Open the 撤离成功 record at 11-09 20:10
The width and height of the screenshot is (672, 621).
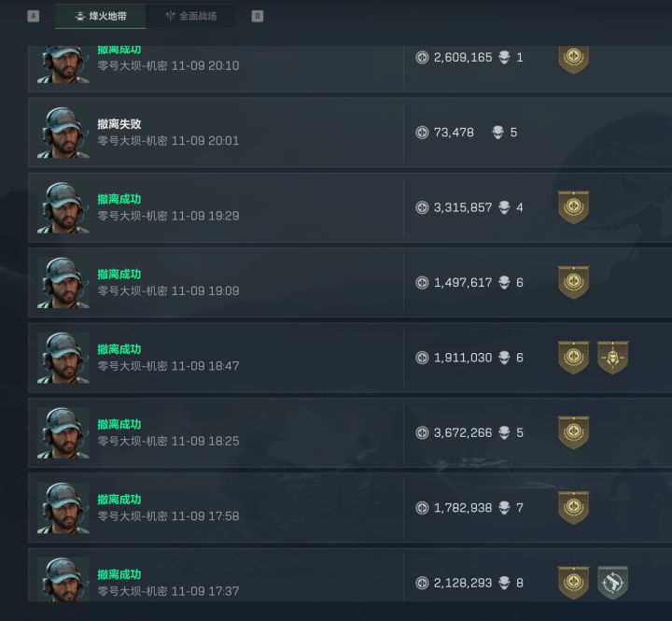click(350, 68)
